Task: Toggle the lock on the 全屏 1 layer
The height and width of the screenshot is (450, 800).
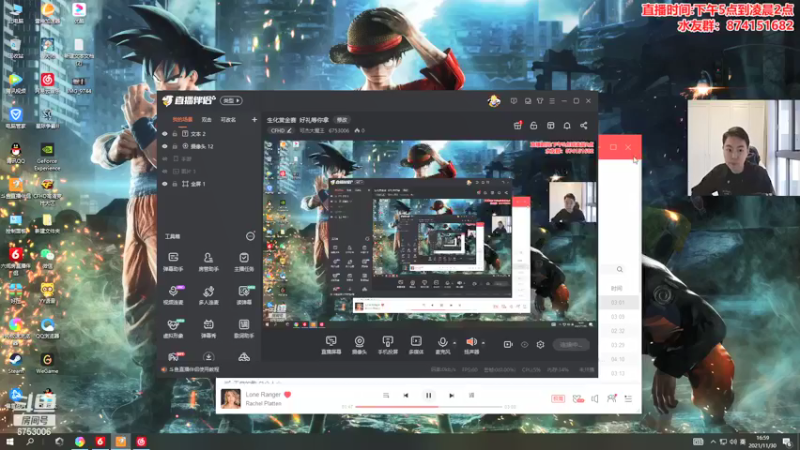Action: click(x=174, y=184)
